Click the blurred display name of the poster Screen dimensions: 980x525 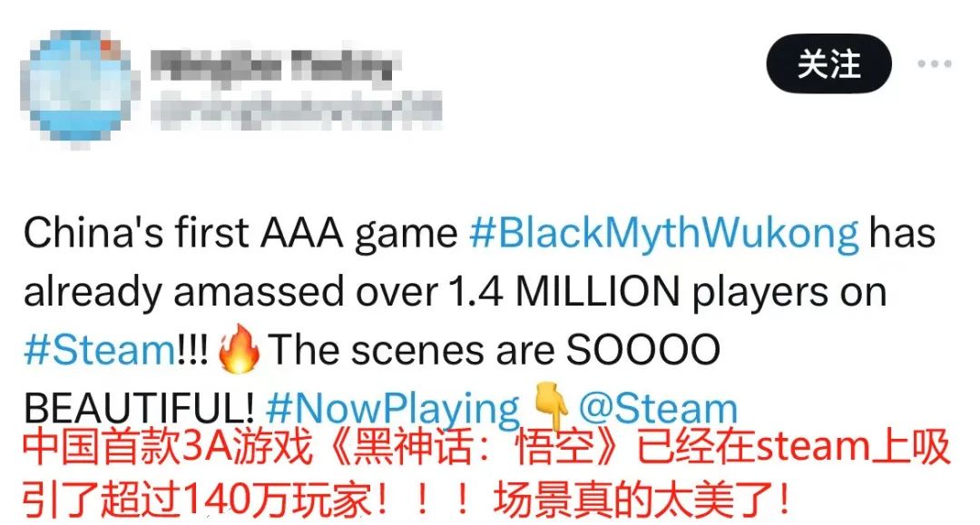(x=272, y=66)
